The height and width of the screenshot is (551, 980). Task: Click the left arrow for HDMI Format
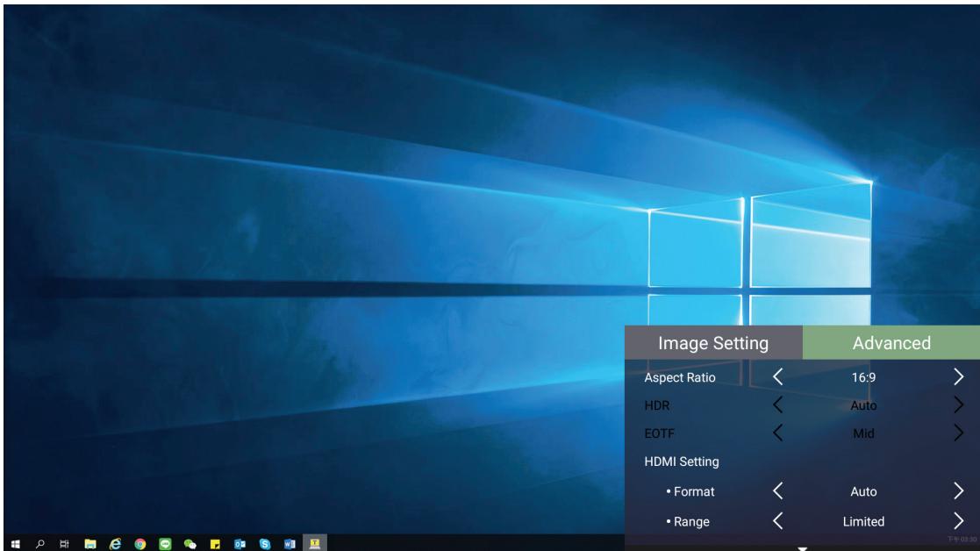click(777, 491)
